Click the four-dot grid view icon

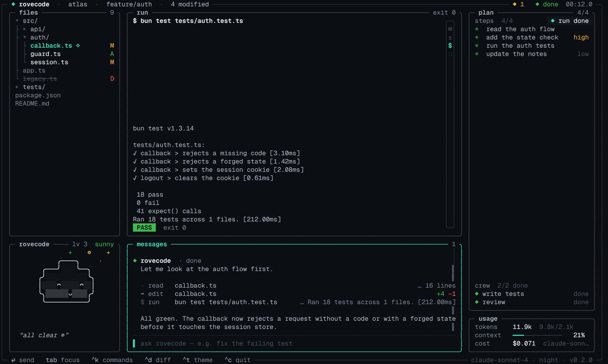(x=450, y=54)
